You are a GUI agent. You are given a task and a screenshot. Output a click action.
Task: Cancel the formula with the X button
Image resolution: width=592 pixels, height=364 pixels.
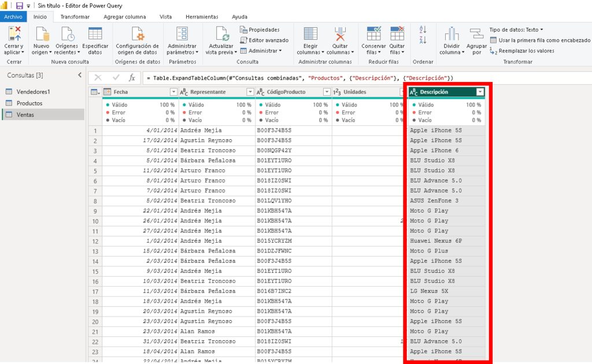click(98, 77)
